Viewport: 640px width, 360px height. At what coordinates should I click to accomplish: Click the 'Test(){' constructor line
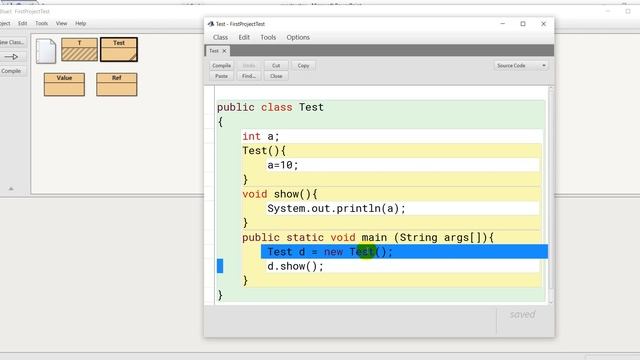point(264,151)
